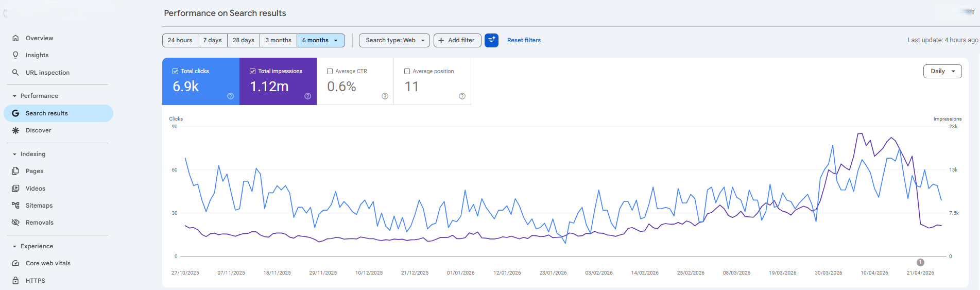Open the Search type: Web dropdown

(x=394, y=40)
